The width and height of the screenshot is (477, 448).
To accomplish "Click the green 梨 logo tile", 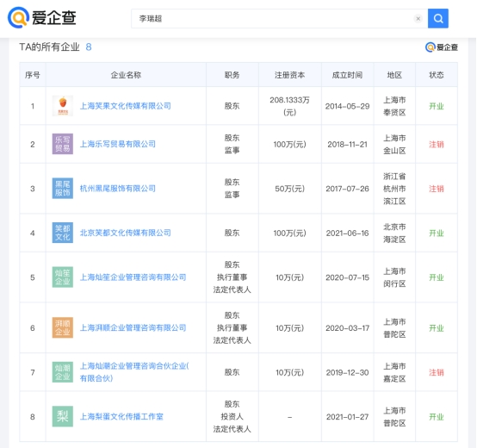I will pyautogui.click(x=63, y=416).
